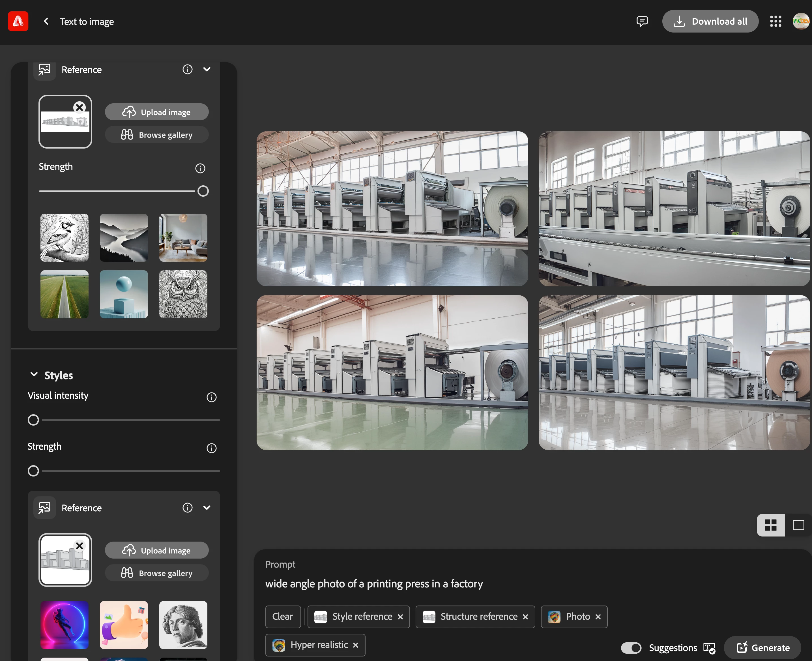Screen dimensions: 812x661
Task: Open the user profile avatar
Action: [801, 21]
